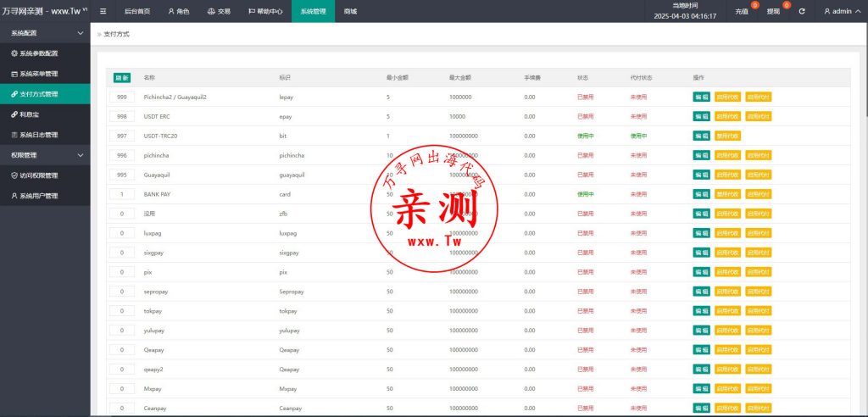Click the 已禁用 status for USDT ERC
This screenshot has height=417, width=868.
[x=585, y=116]
